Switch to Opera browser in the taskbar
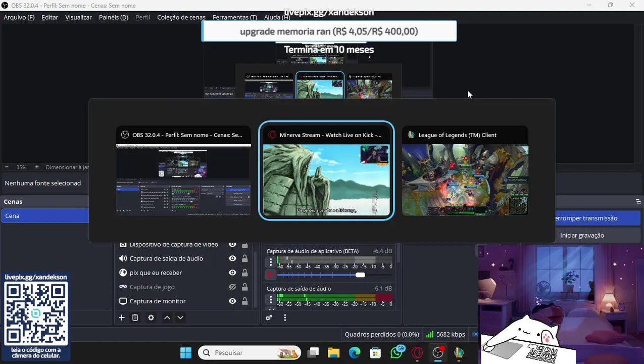The image size is (644, 364). (x=417, y=352)
